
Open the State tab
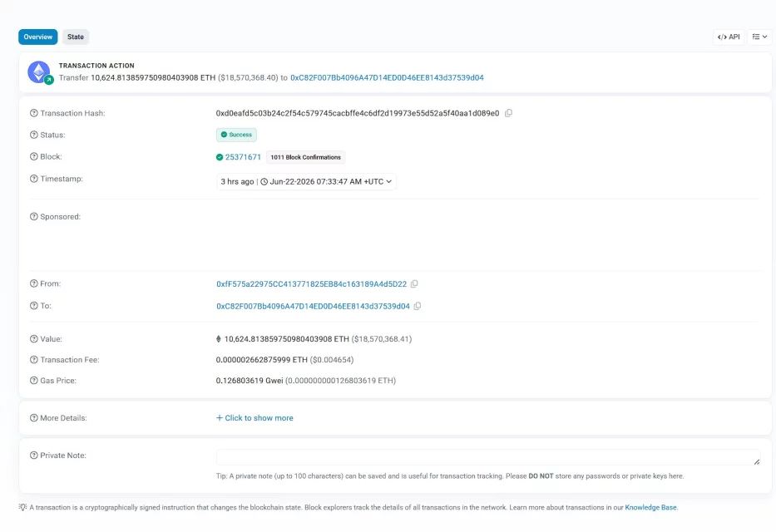pyautogui.click(x=76, y=37)
